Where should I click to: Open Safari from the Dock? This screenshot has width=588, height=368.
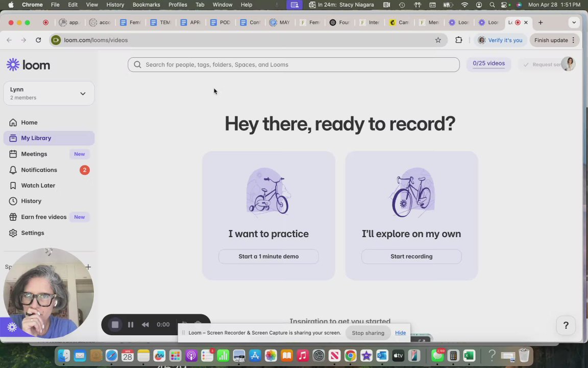(x=111, y=355)
